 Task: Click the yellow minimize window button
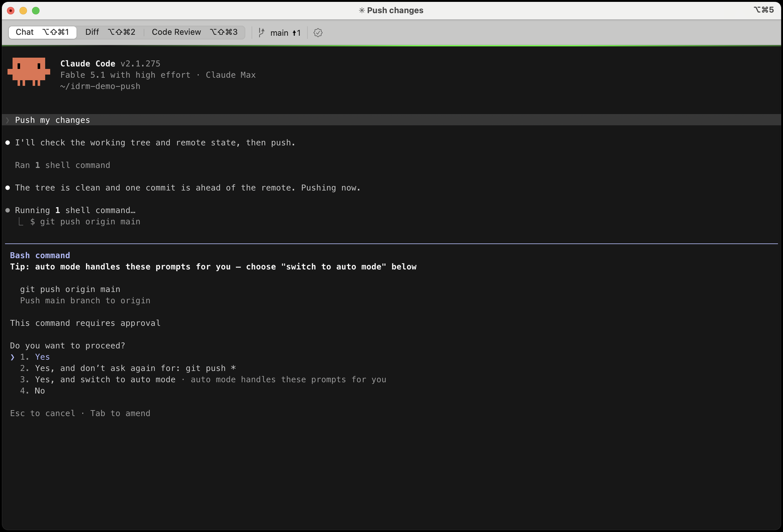point(23,10)
